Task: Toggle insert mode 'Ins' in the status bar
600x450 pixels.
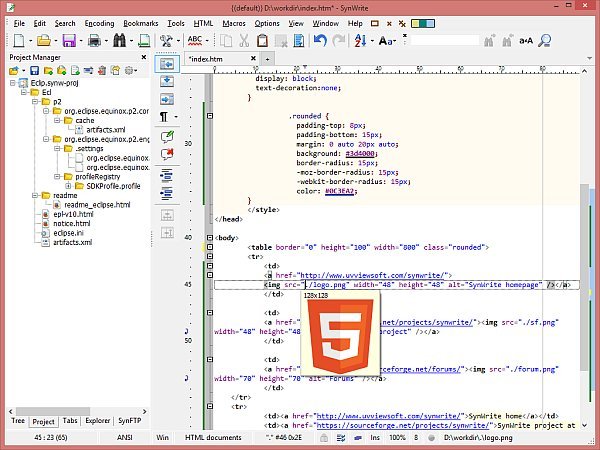Action: [375, 437]
